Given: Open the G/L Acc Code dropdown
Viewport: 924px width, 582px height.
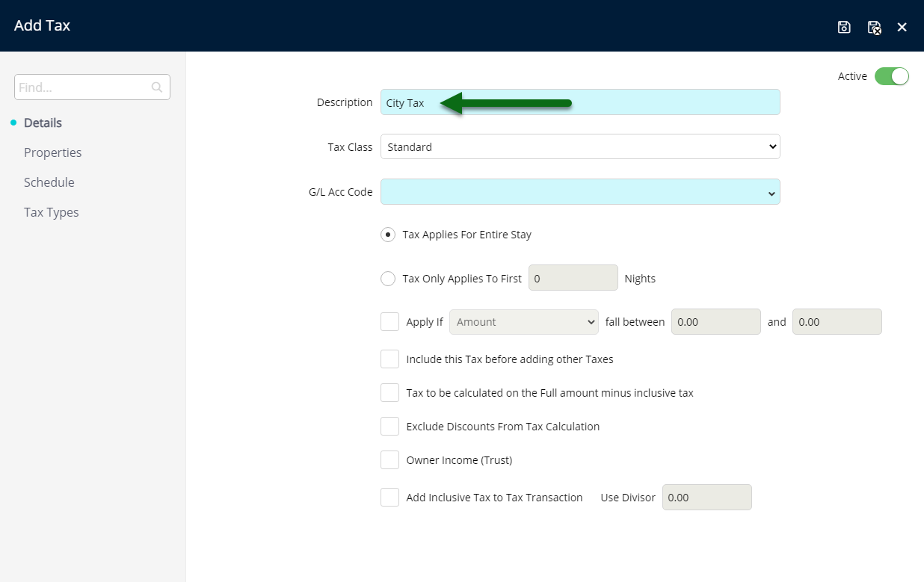Looking at the screenshot, I should point(580,192).
